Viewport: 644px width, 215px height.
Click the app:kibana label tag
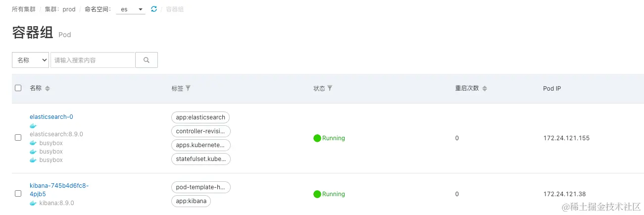191,201
